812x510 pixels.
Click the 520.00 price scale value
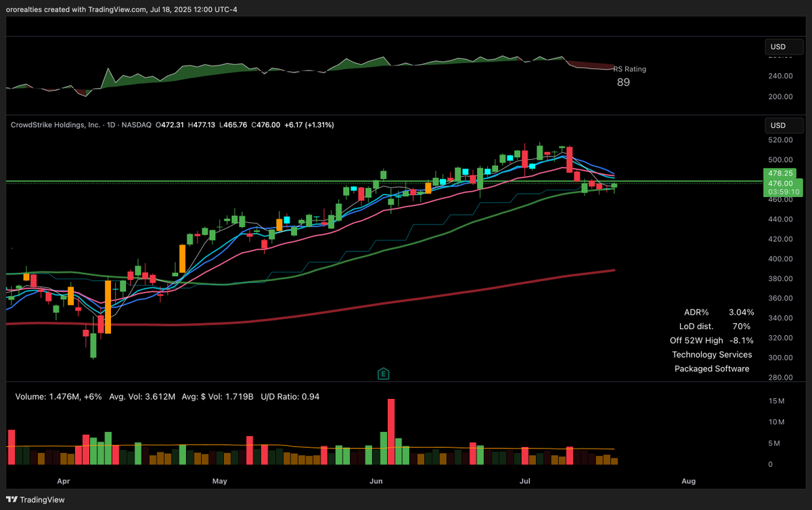780,140
